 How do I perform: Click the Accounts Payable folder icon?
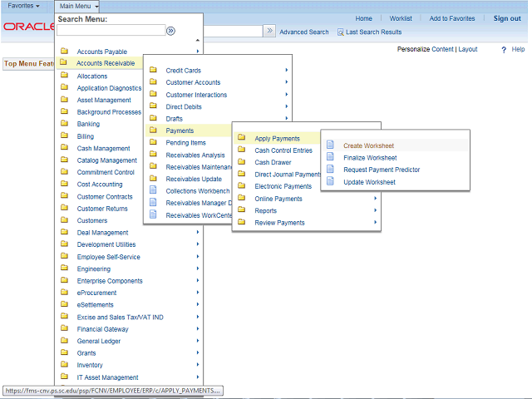point(64,52)
